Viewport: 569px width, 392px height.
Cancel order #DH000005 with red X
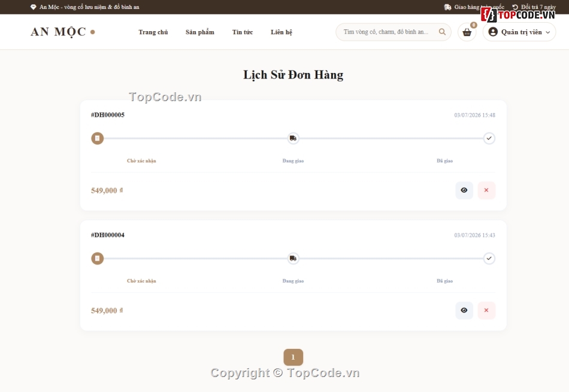486,190
